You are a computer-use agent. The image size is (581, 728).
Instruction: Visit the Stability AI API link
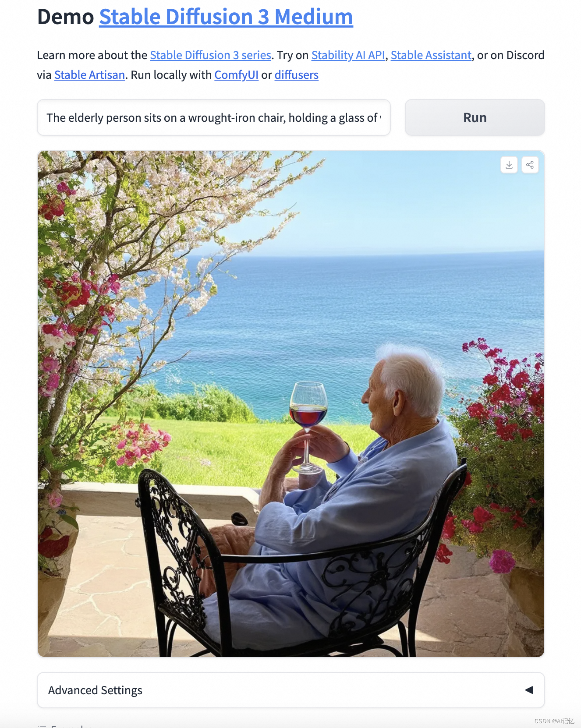[x=348, y=55]
